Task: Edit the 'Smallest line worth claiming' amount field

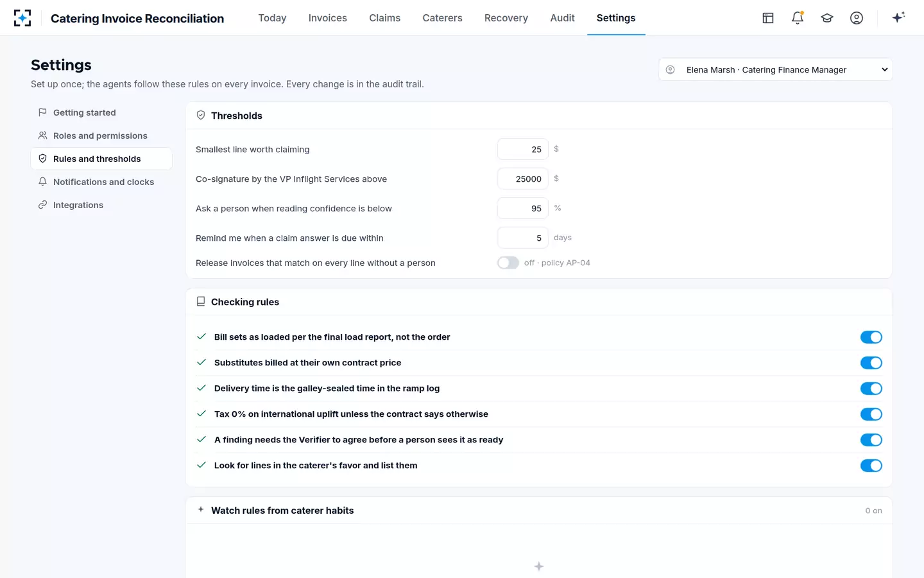Action: point(523,149)
